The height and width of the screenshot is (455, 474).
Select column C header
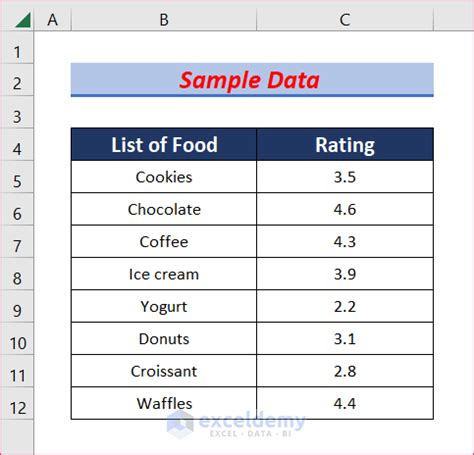click(345, 19)
